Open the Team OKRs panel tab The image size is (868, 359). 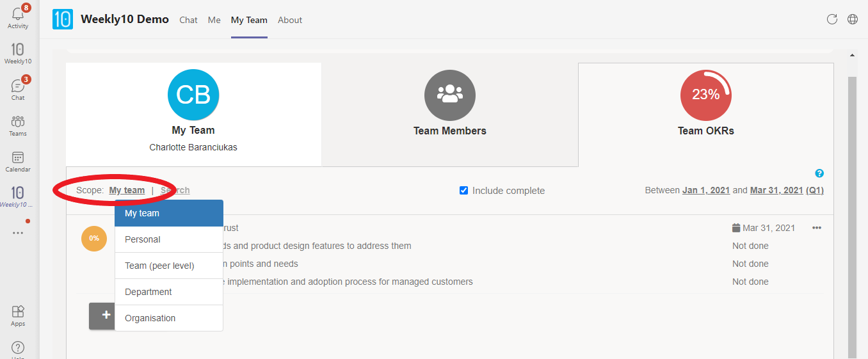click(706, 115)
